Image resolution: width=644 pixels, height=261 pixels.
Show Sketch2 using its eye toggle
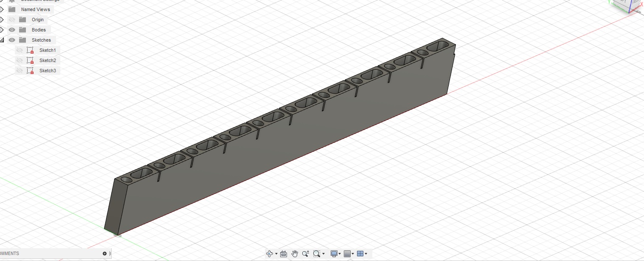click(x=19, y=60)
